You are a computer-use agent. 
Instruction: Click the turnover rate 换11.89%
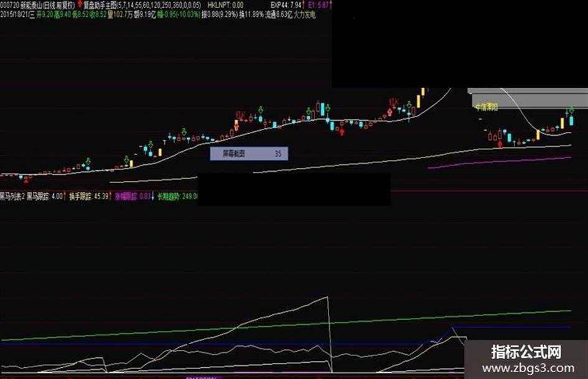(251, 15)
